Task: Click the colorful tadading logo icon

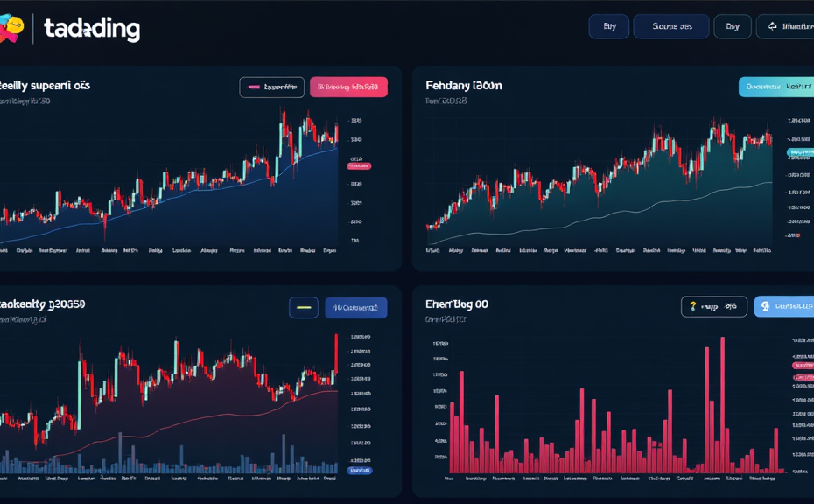Action: [11, 29]
